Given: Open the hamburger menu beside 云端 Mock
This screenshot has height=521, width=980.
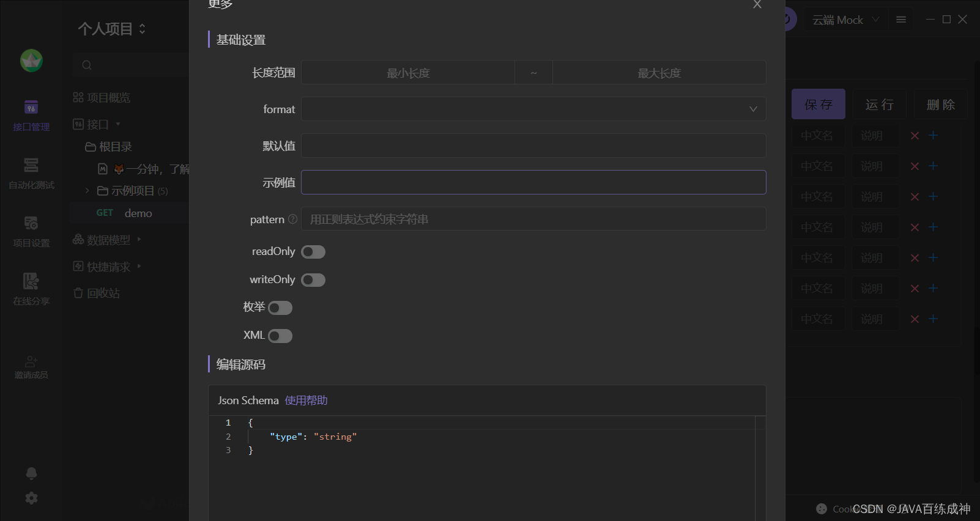Looking at the screenshot, I should coord(901,20).
